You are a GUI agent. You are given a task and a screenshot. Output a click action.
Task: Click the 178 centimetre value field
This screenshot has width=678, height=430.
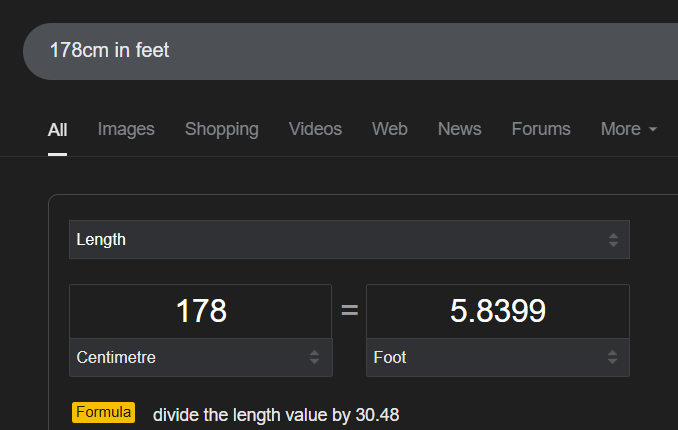[x=201, y=311]
